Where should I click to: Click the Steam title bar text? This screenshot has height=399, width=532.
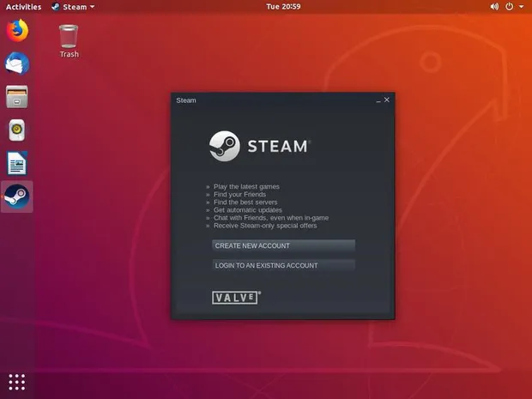186,100
